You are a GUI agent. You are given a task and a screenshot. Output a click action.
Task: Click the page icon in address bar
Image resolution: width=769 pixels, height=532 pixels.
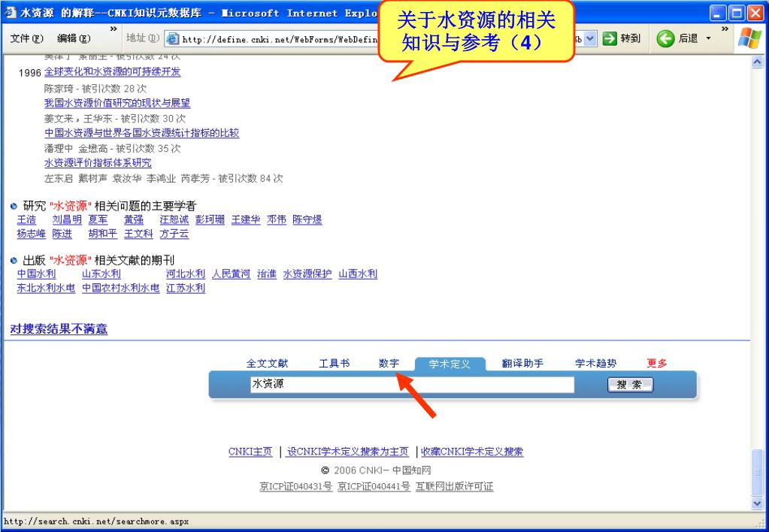click(x=173, y=39)
